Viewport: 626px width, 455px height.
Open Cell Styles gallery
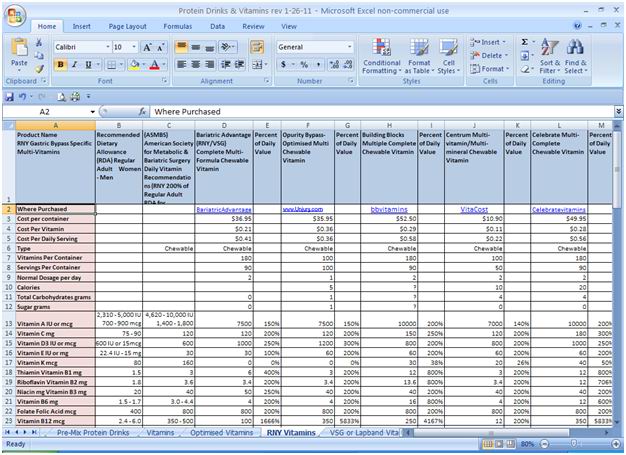point(448,56)
